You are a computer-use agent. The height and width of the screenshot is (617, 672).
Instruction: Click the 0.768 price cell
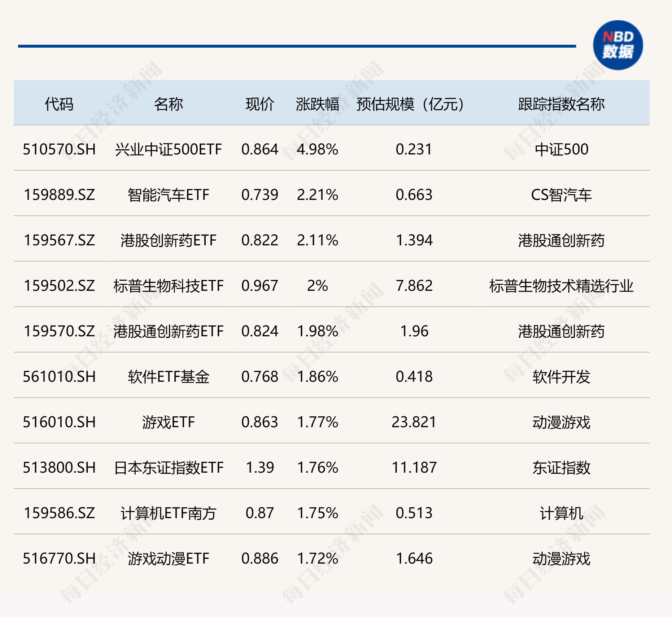point(260,377)
